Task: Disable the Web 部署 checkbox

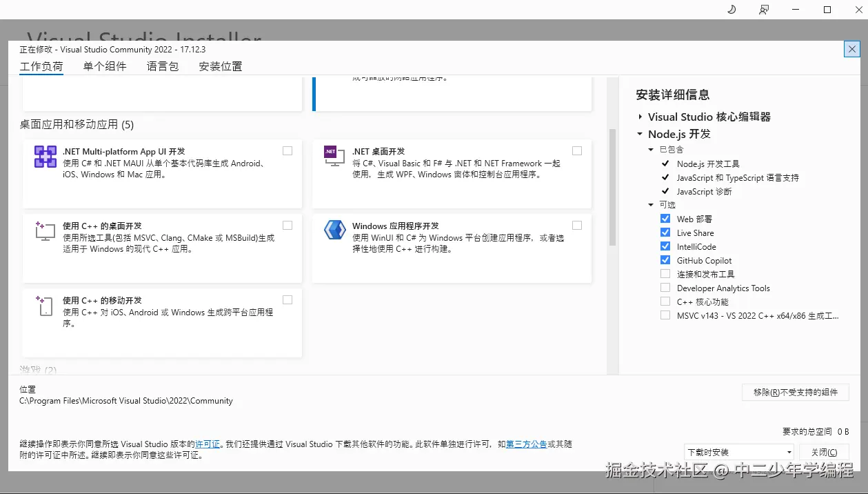Action: pos(665,219)
